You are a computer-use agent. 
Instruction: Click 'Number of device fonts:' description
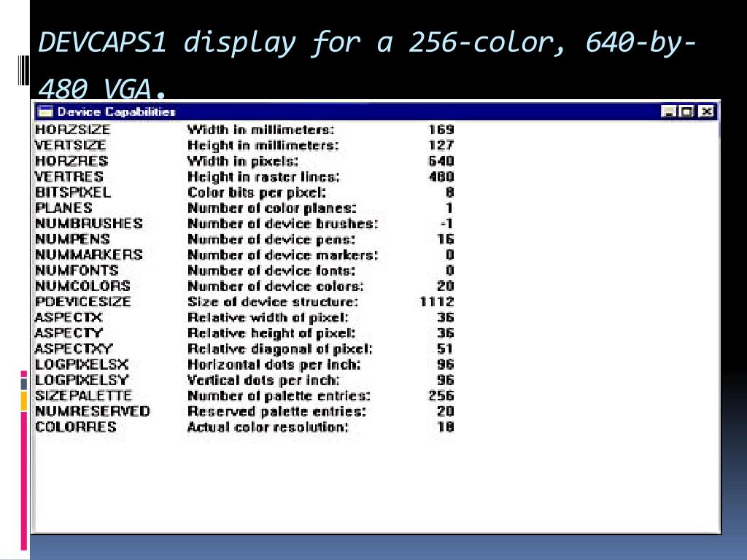pos(271,271)
